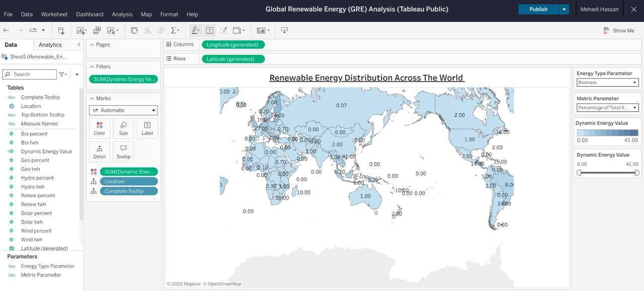Click the filter fields funnel icon
Image resolution: width=644 pixels, height=291 pixels.
click(63, 74)
